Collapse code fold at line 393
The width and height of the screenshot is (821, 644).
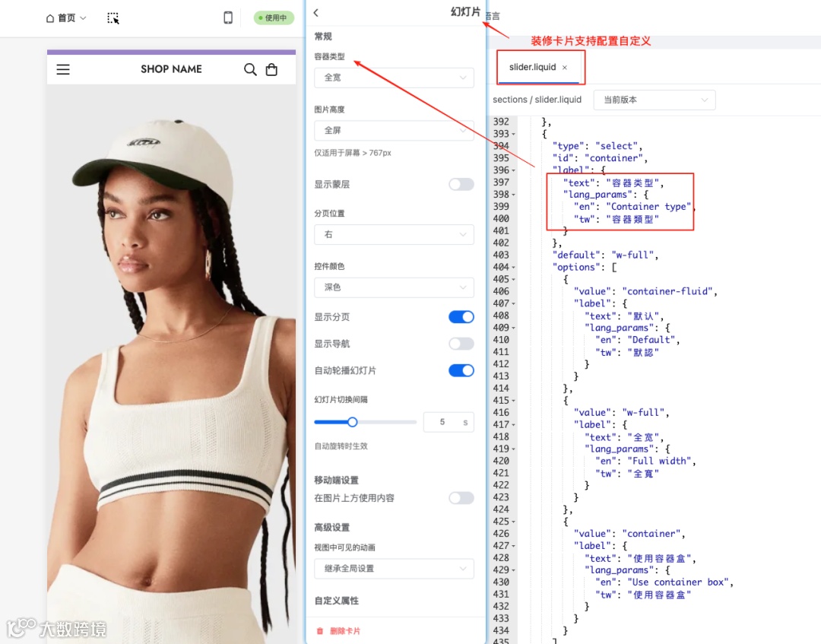513,135
